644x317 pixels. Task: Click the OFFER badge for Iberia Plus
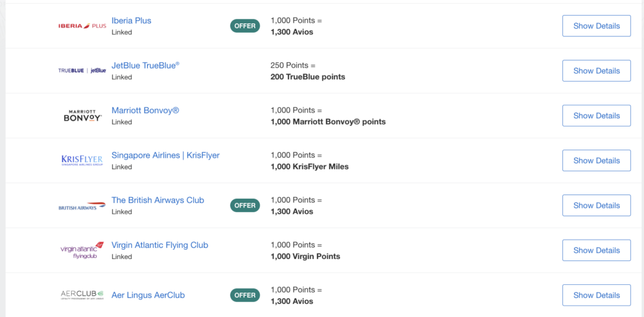245,26
